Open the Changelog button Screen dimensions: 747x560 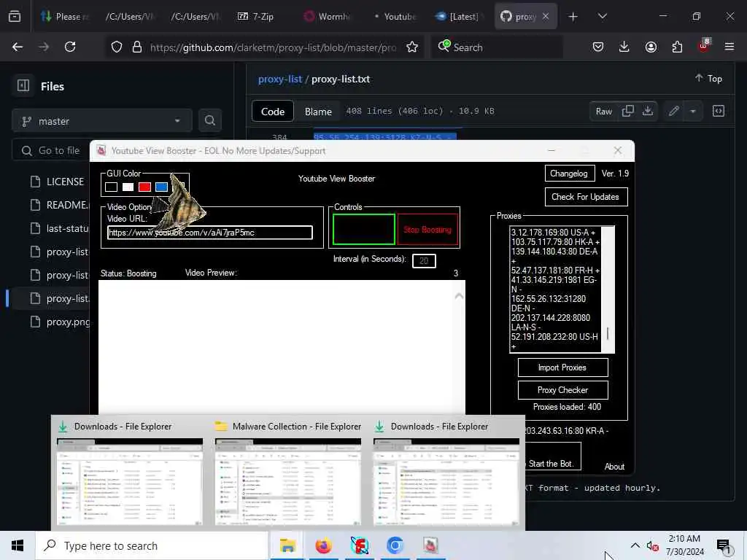(x=569, y=174)
